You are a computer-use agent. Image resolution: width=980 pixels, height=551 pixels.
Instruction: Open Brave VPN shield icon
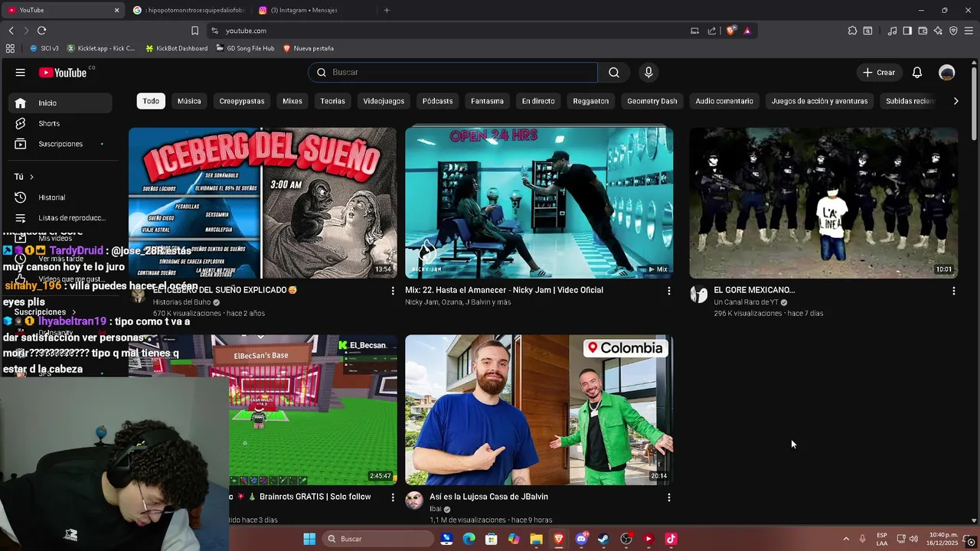tap(953, 31)
